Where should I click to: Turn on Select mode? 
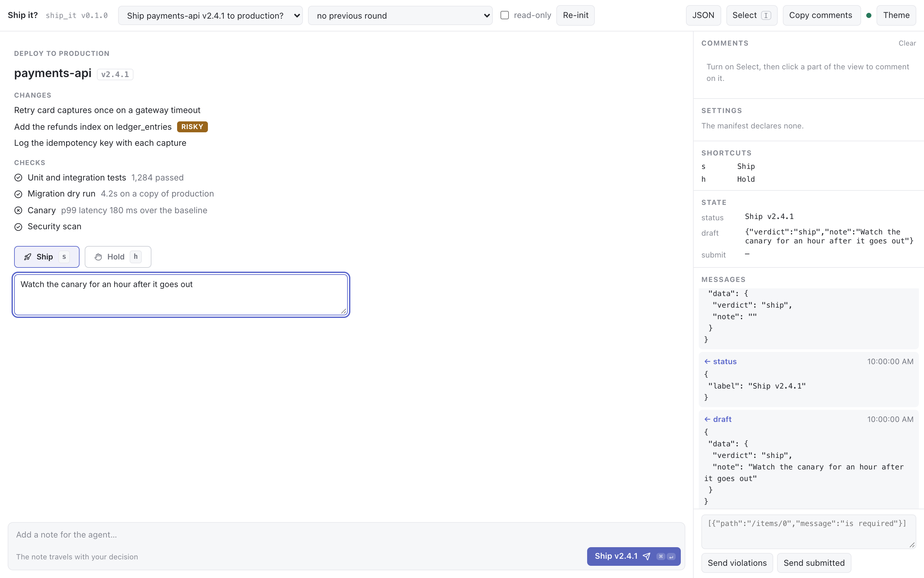coord(751,15)
